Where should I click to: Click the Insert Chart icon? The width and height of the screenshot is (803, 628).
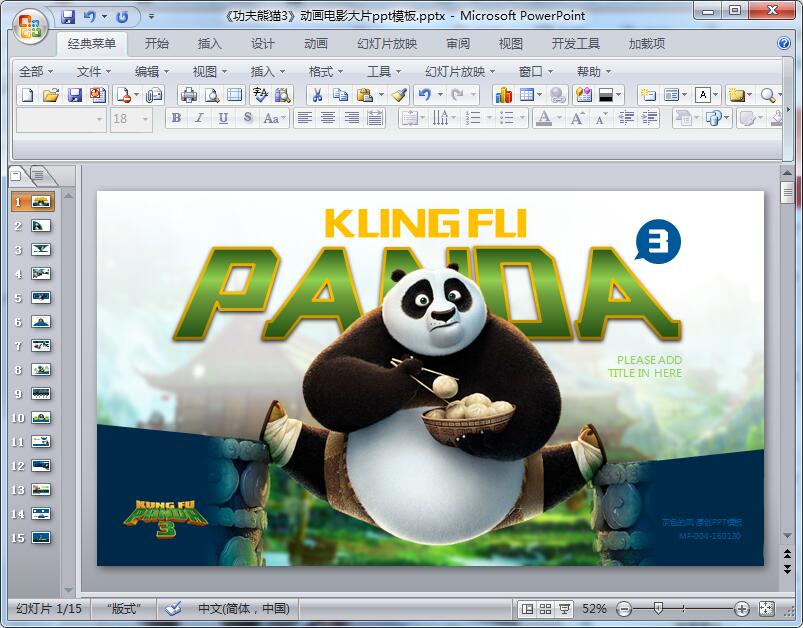[x=503, y=95]
